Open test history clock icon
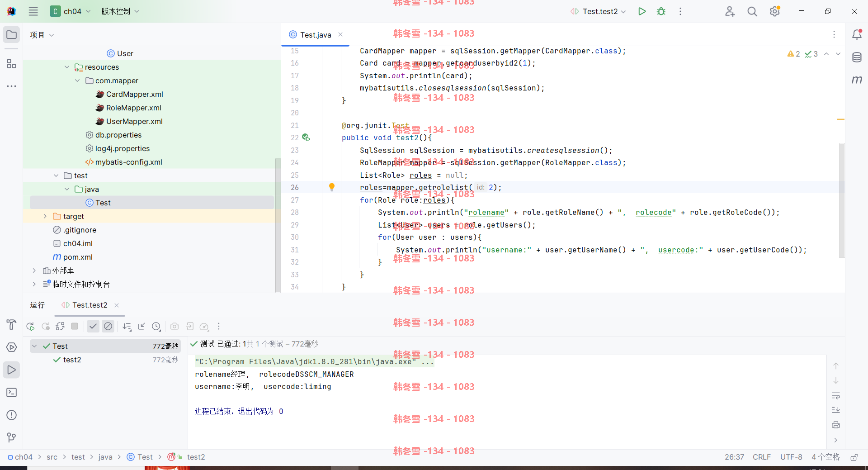The image size is (868, 470). click(156, 326)
